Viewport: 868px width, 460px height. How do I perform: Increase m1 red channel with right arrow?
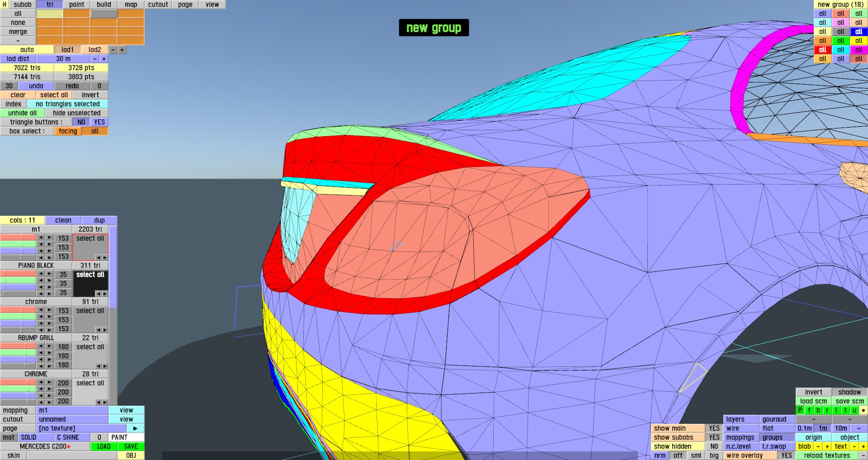tap(50, 237)
